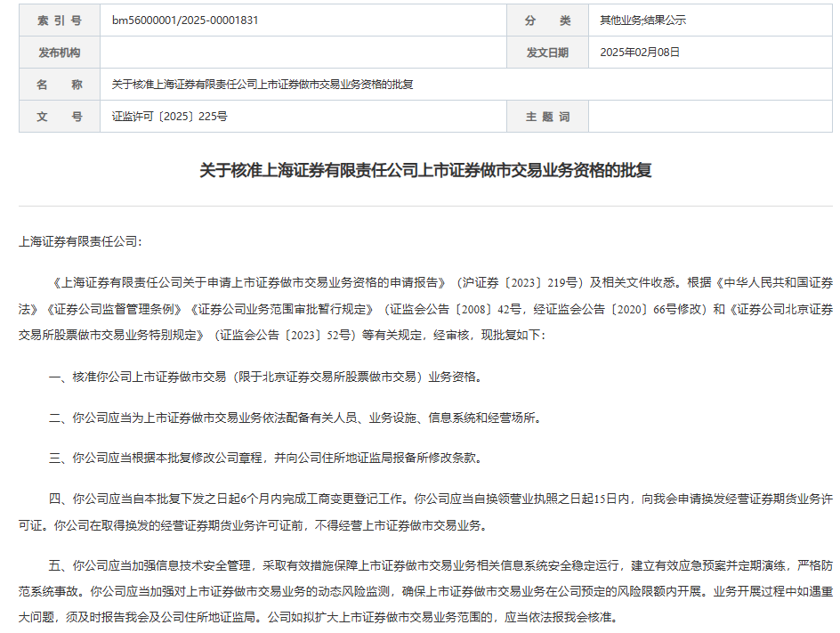840x633 pixels.
Task: Select the date 2025年02月08日
Action: tap(640, 53)
